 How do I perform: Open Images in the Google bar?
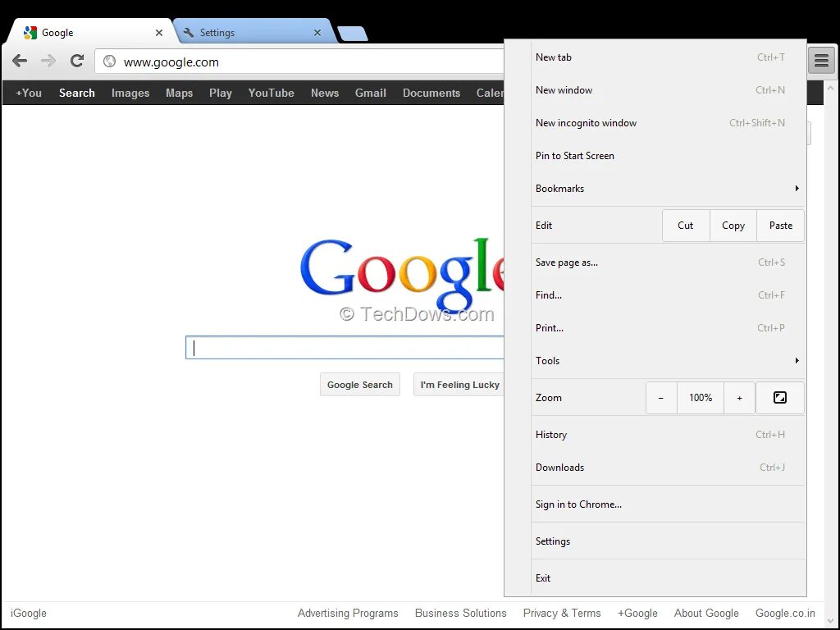coord(130,93)
